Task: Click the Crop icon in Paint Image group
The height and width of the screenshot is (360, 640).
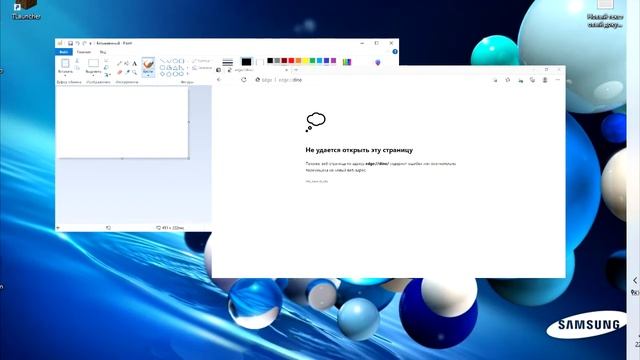Action: (106, 60)
